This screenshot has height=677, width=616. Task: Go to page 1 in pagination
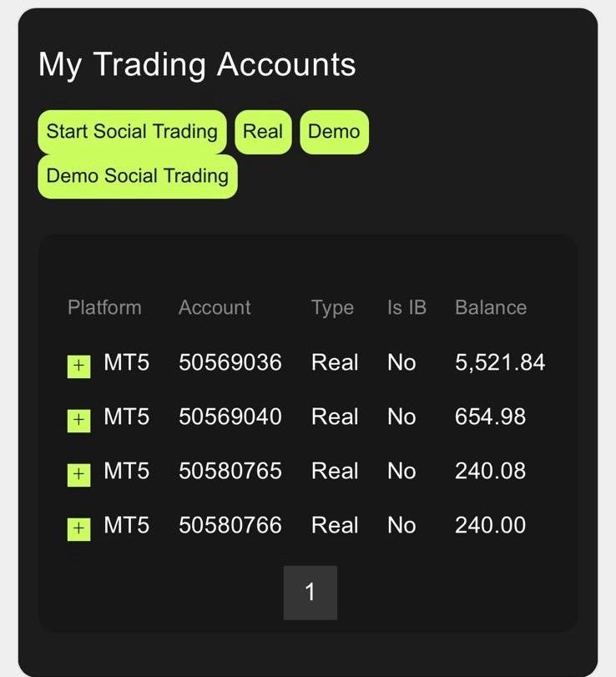point(311,593)
